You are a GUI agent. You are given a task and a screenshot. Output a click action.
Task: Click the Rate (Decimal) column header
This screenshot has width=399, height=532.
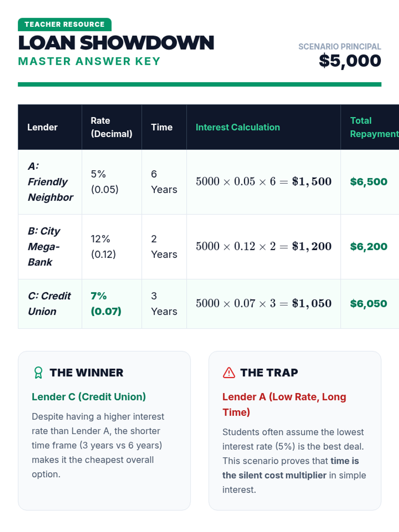(111, 127)
